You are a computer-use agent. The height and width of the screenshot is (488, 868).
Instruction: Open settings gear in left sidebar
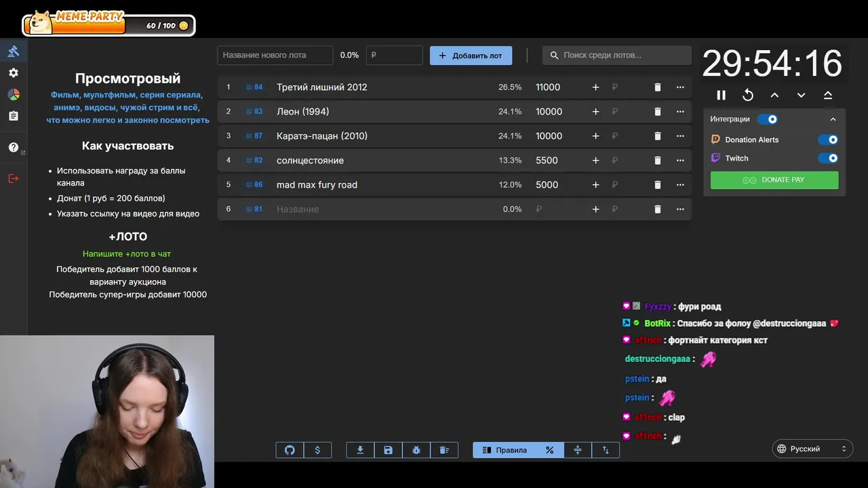[14, 73]
